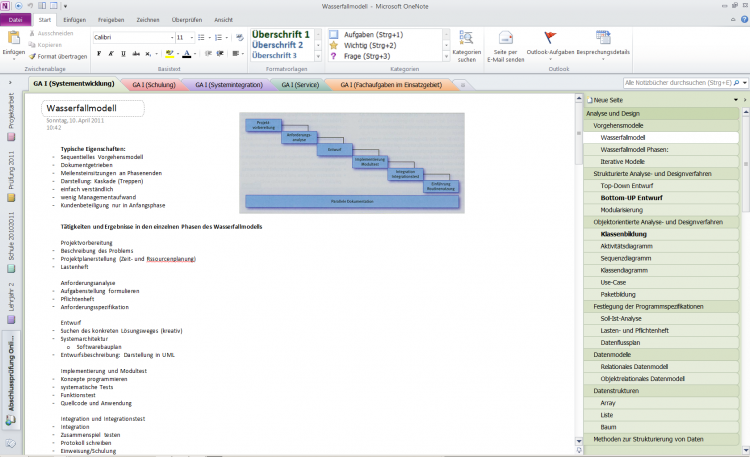Switch to the Zeichnen ribbon tab
This screenshot has height=457, width=750.
coord(147,19)
